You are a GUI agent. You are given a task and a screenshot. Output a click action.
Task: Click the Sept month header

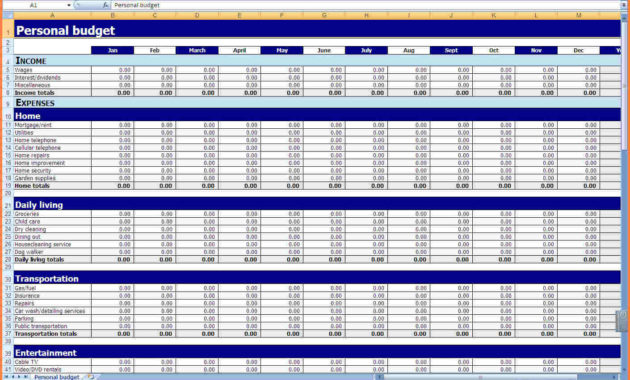(451, 50)
